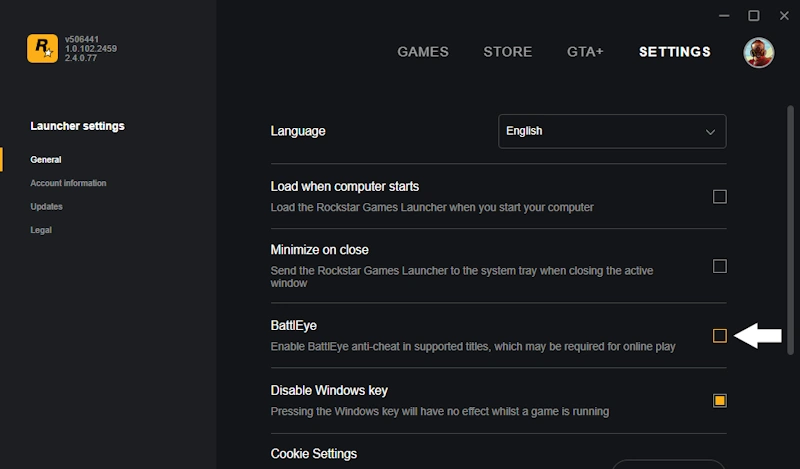
Task: Click the settings page vertical scrollbar
Action: click(790, 230)
